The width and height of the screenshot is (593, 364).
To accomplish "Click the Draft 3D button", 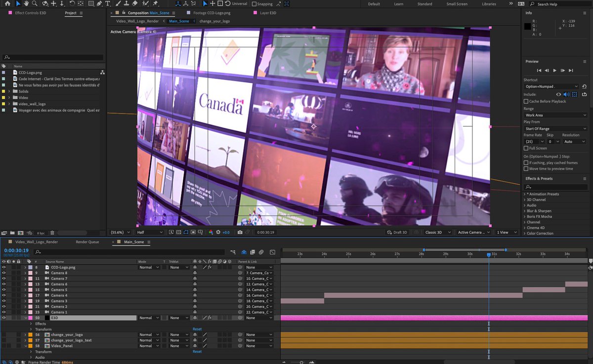I will (397, 232).
